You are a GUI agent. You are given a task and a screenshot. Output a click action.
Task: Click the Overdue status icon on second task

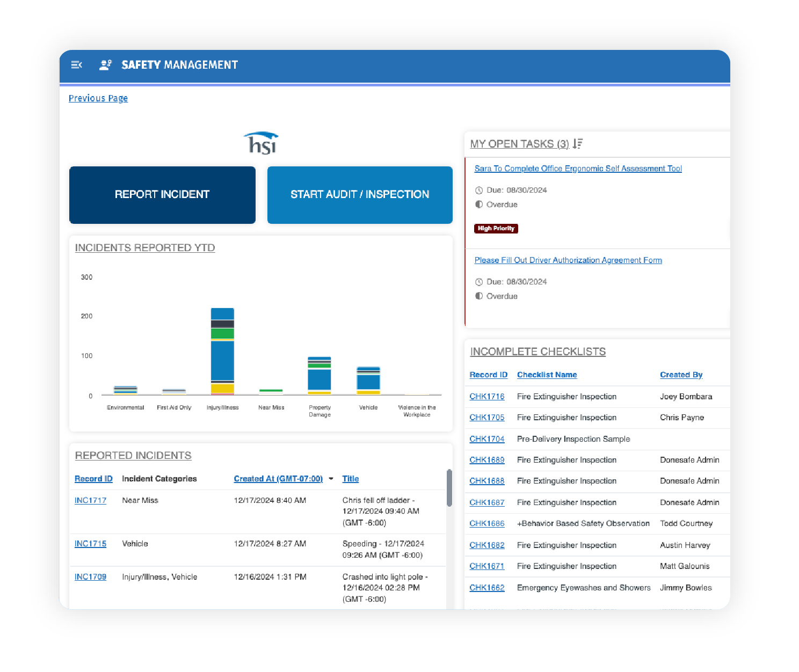tap(479, 296)
